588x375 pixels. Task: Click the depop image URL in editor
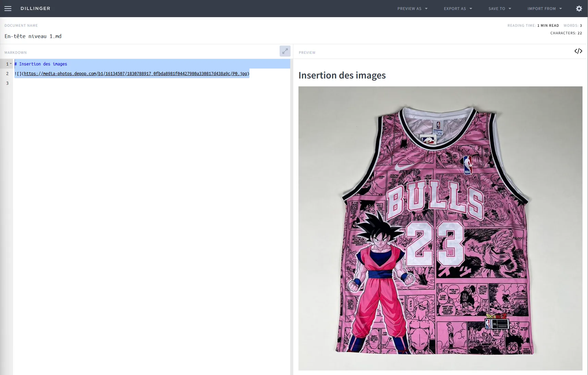[x=135, y=74]
